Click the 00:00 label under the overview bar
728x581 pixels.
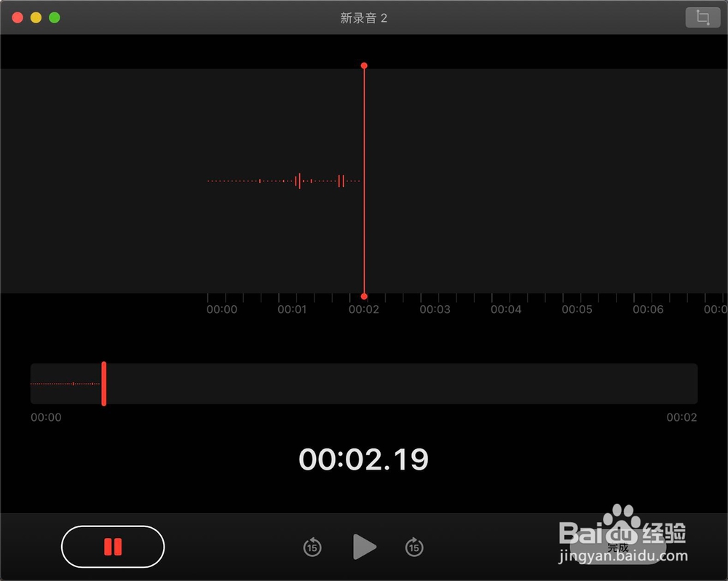tap(46, 417)
